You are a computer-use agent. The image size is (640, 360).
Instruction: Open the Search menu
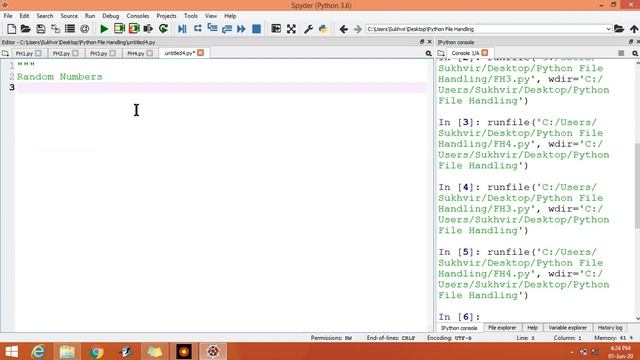(x=44, y=16)
